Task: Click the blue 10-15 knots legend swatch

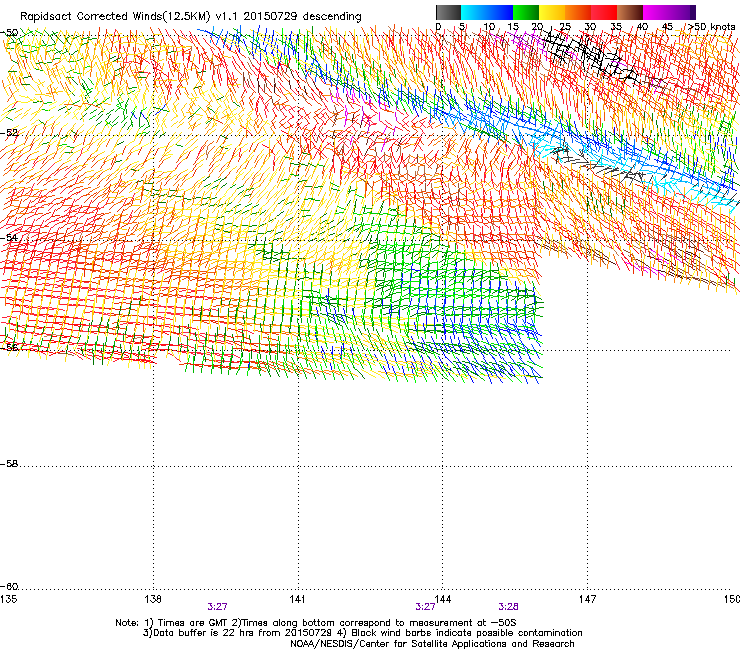Action: coord(500,12)
